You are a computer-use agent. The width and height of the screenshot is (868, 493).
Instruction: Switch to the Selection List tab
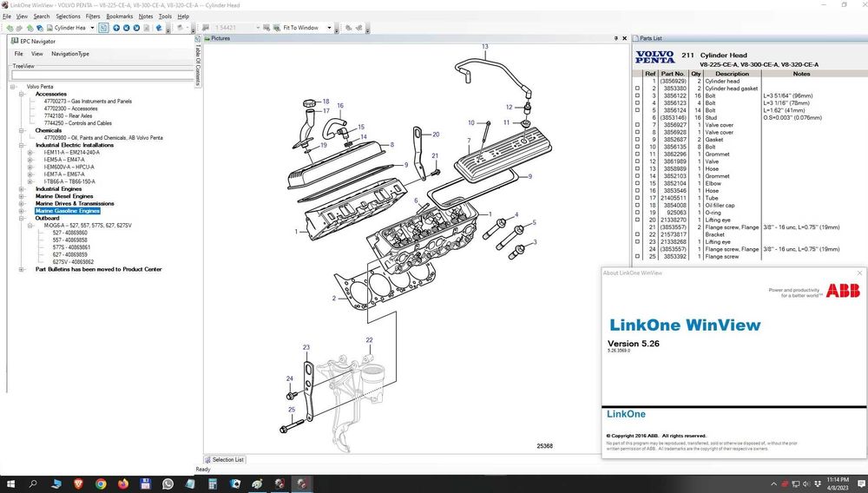click(x=225, y=459)
